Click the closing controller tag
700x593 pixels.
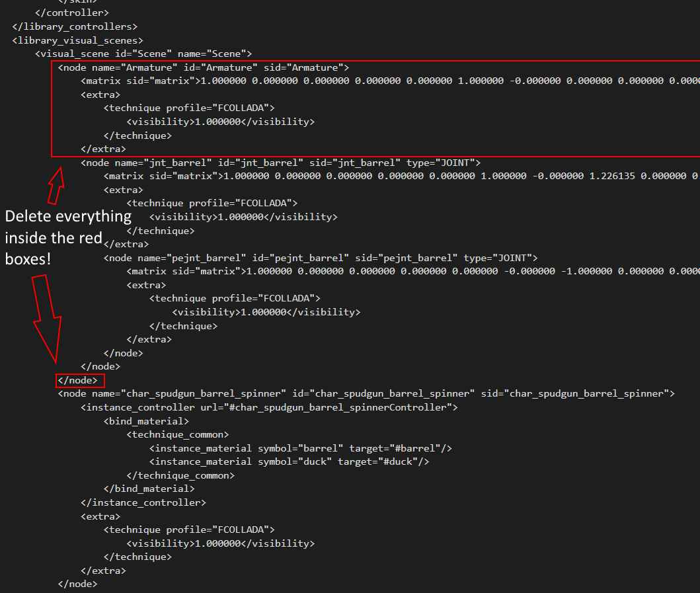click(72, 13)
